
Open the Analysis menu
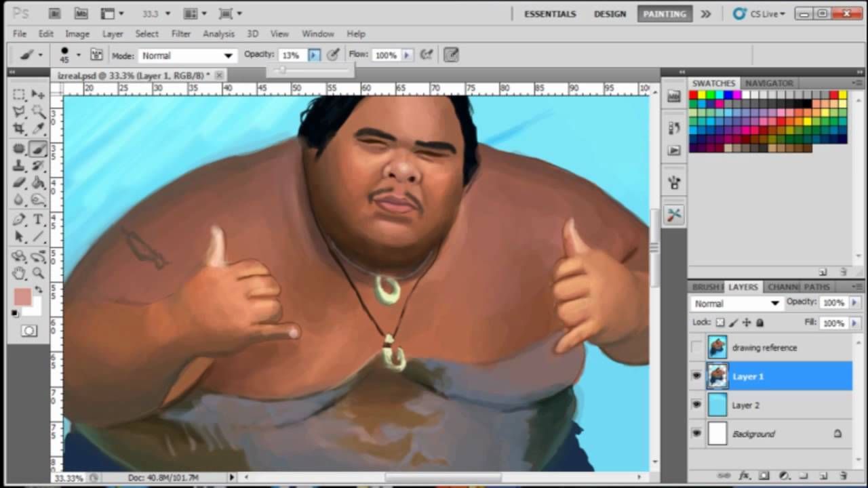point(219,33)
